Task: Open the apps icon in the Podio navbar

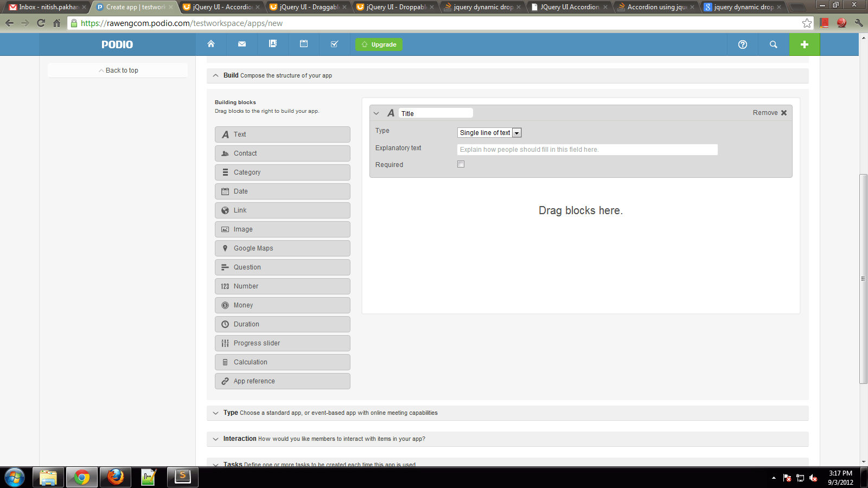Action: point(272,44)
